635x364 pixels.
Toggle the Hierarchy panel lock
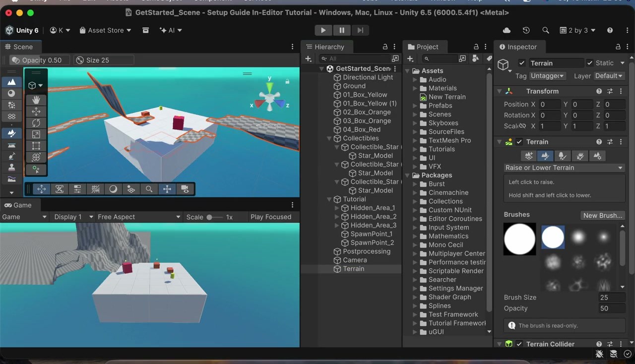(x=385, y=47)
